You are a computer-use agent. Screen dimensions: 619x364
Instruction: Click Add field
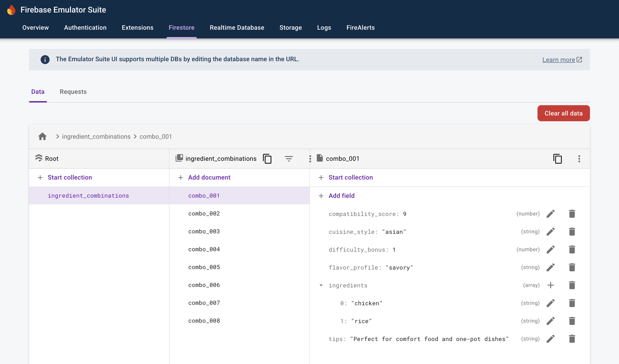point(341,195)
